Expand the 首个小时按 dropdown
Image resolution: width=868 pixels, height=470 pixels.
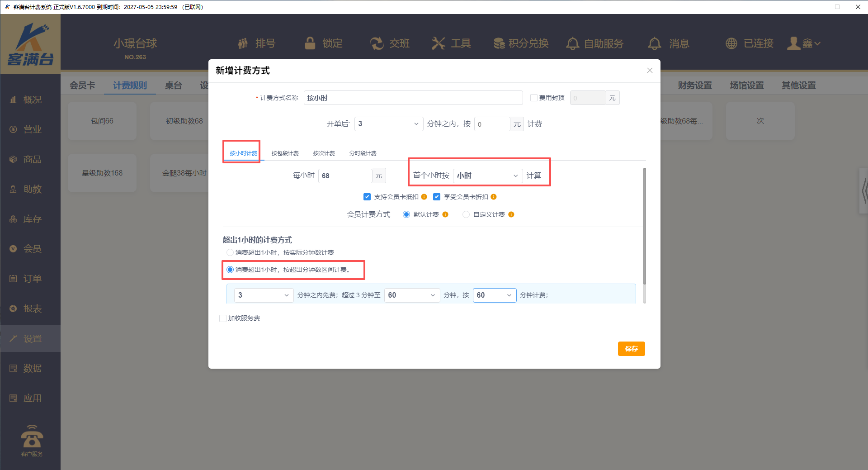pos(487,176)
